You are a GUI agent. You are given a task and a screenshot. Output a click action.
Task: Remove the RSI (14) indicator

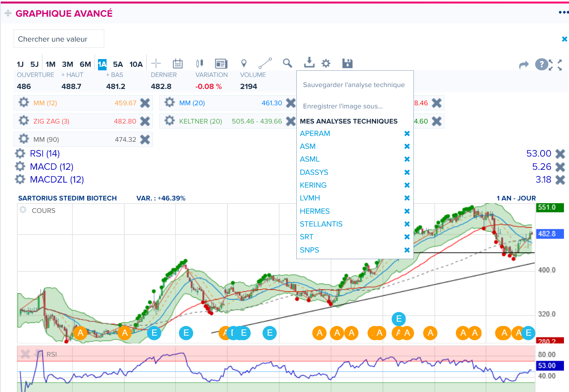pyautogui.click(x=560, y=154)
